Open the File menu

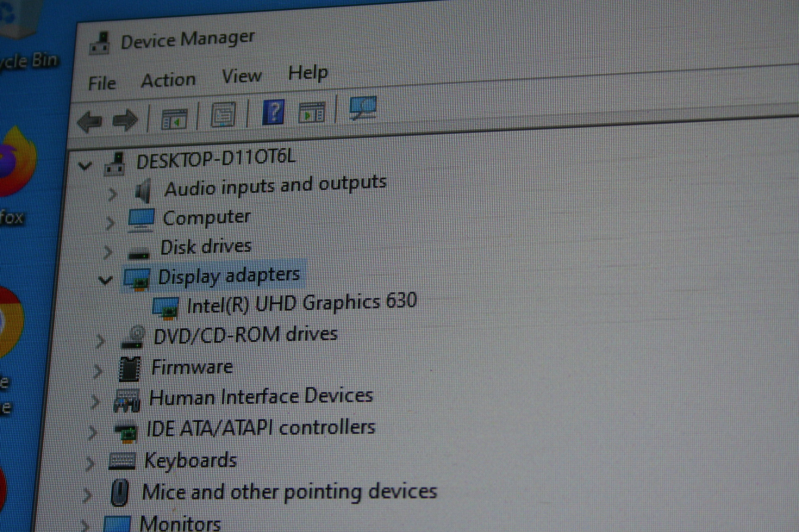102,83
